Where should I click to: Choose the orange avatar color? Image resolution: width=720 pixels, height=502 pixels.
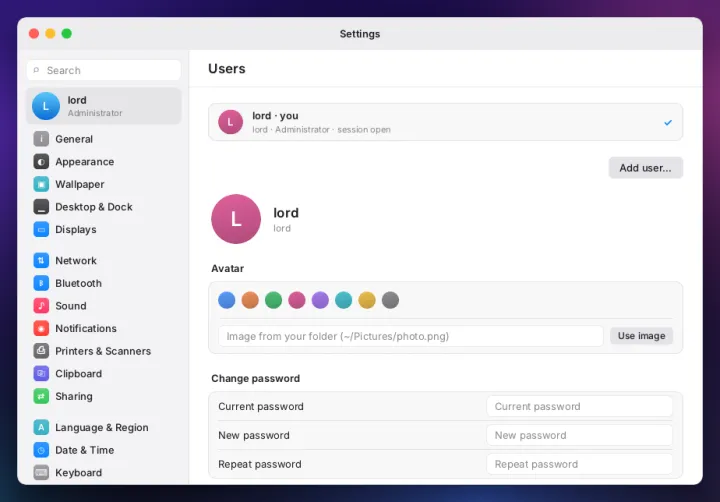point(250,300)
